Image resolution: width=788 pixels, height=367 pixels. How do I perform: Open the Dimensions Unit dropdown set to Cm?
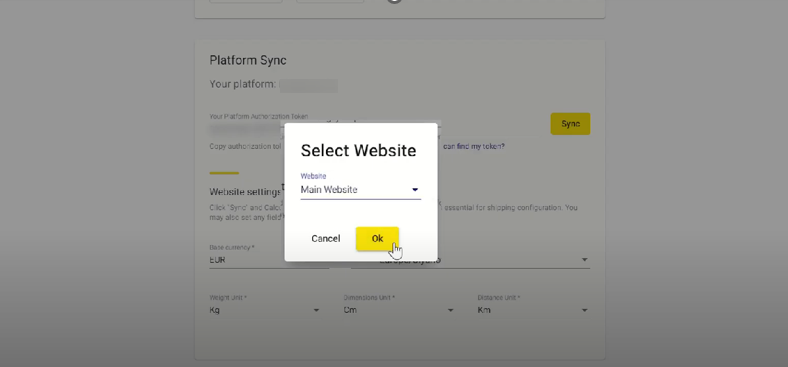399,310
